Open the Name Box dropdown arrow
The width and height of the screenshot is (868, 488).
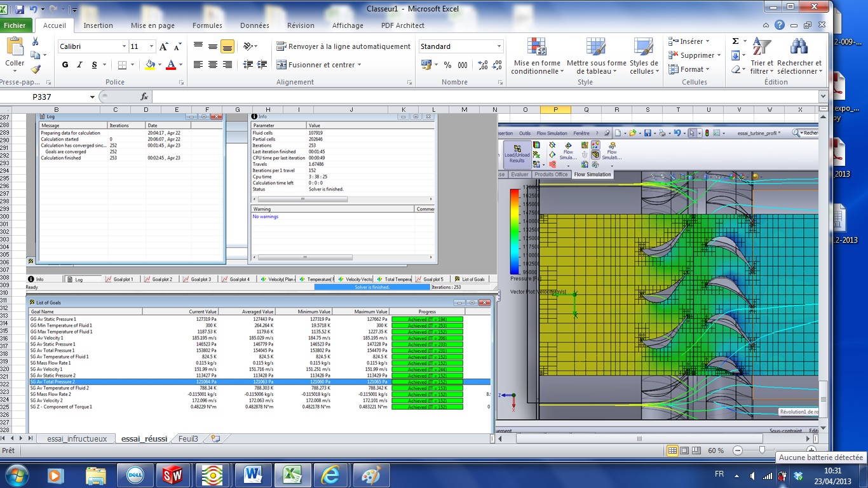(x=92, y=97)
